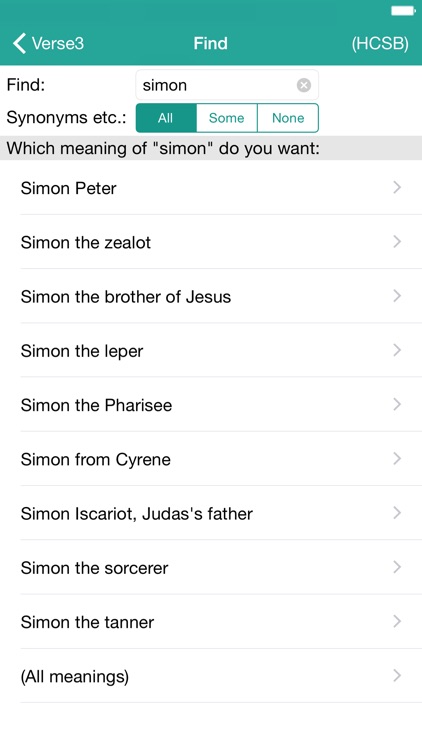
Task: Tap chevron for Simon the tanner
Action: (397, 622)
